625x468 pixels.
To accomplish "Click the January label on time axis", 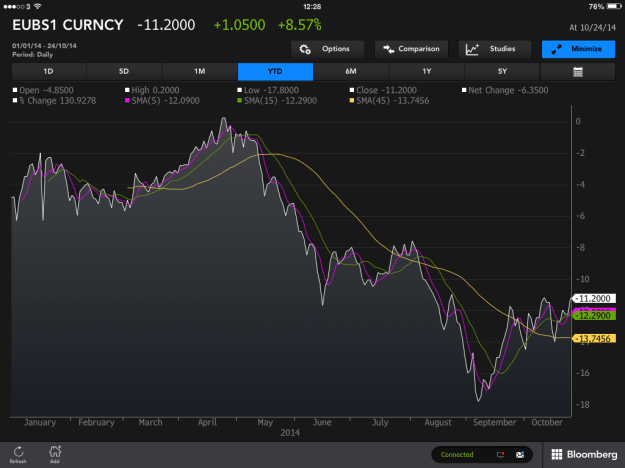I will [x=40, y=423].
